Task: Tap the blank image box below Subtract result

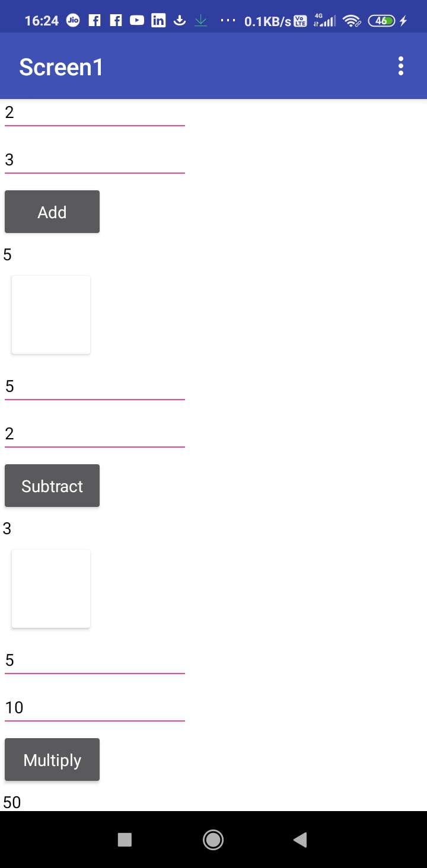Action: (x=51, y=589)
